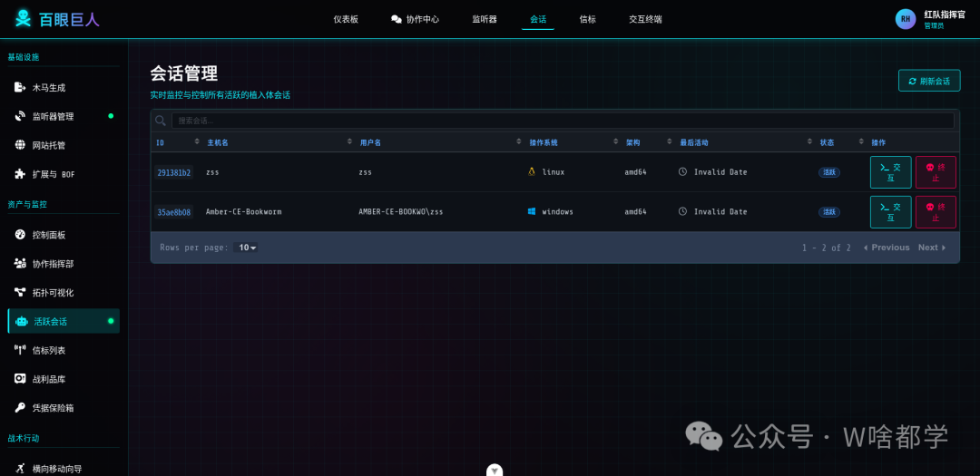Go to 仪表板 tab

tap(347, 19)
